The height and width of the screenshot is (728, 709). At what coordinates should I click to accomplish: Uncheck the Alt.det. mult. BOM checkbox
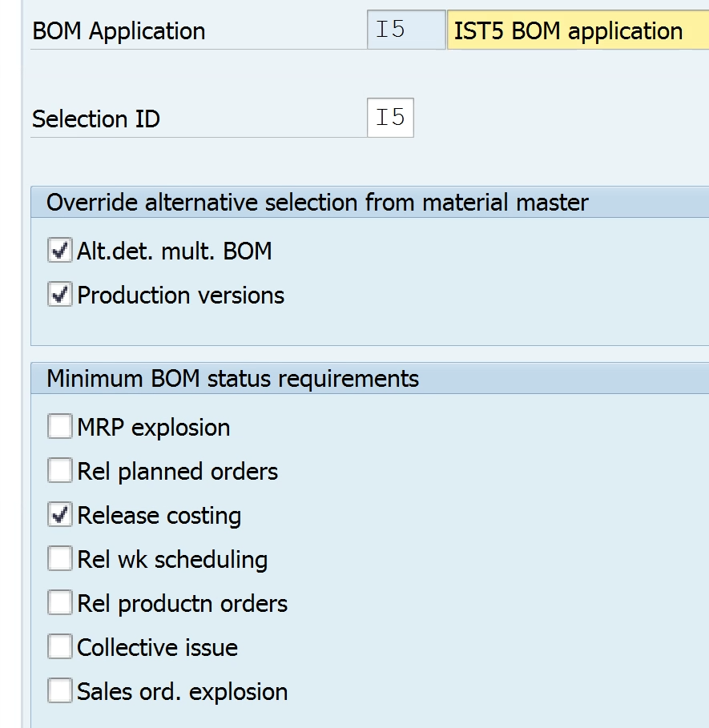coord(60,250)
